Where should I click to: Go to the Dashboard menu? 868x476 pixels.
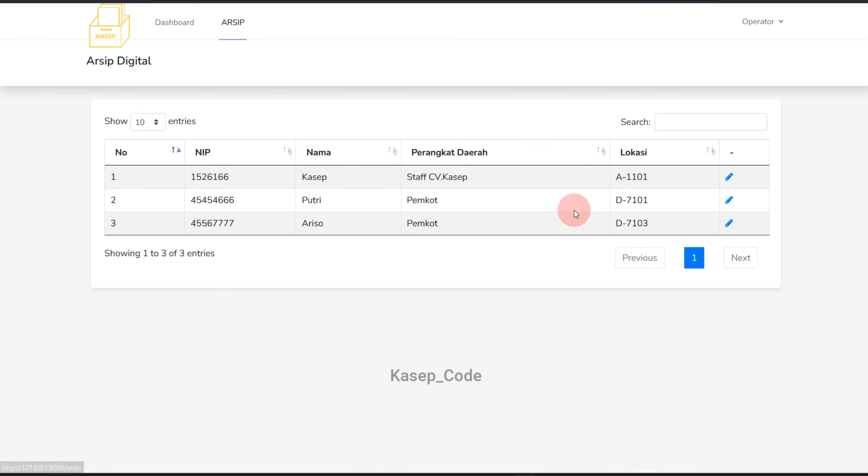(175, 22)
